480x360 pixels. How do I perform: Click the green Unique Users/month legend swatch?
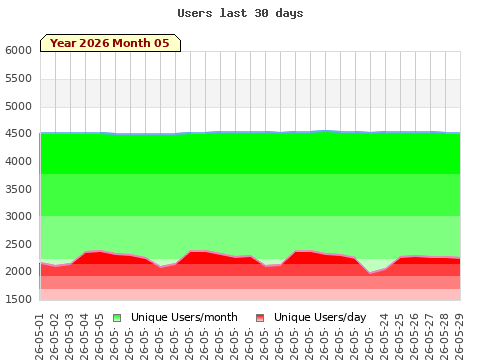pos(117,318)
